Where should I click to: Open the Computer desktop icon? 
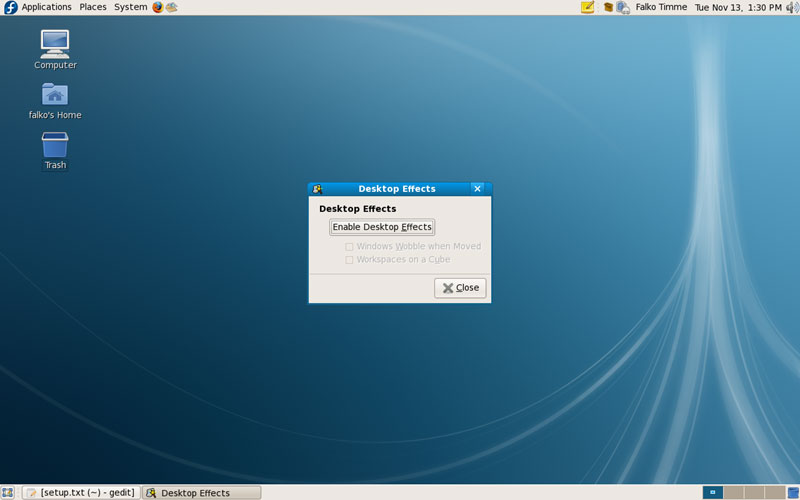[55, 44]
